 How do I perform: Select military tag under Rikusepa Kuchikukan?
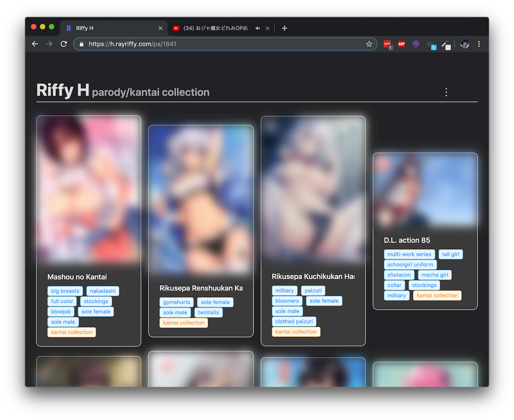coord(284,291)
